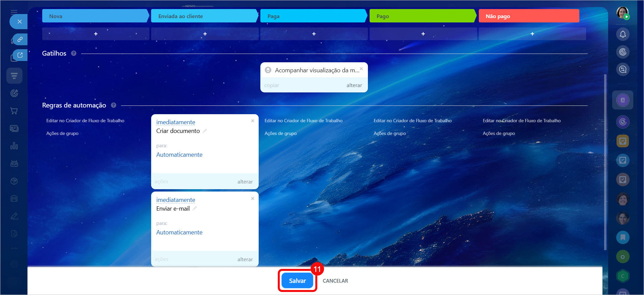Remove the Criar documento automation rule
644x295 pixels.
click(253, 121)
